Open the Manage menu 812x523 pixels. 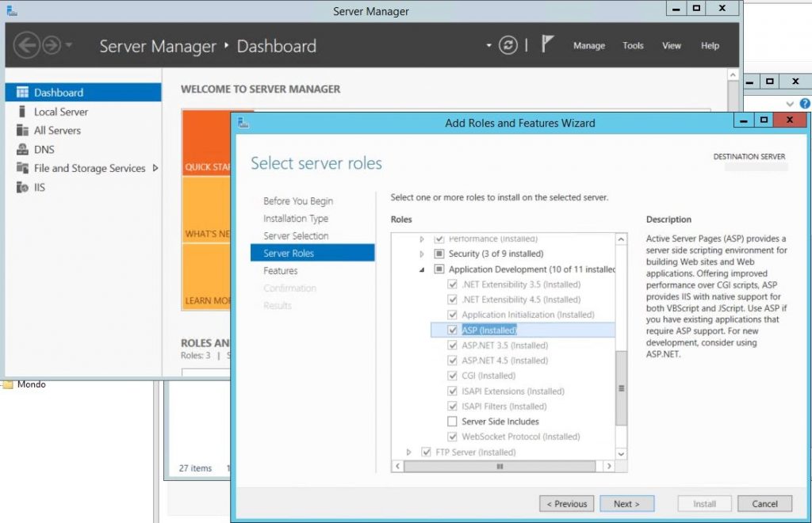coord(588,46)
